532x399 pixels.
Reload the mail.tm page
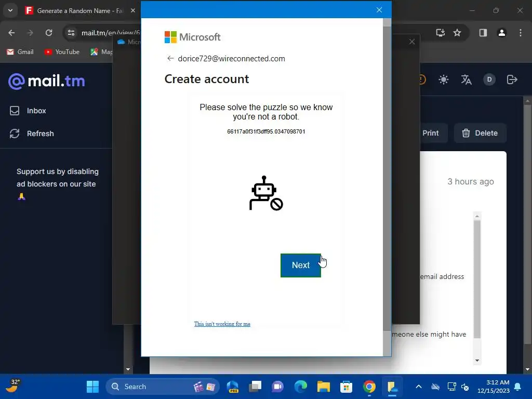49,33
